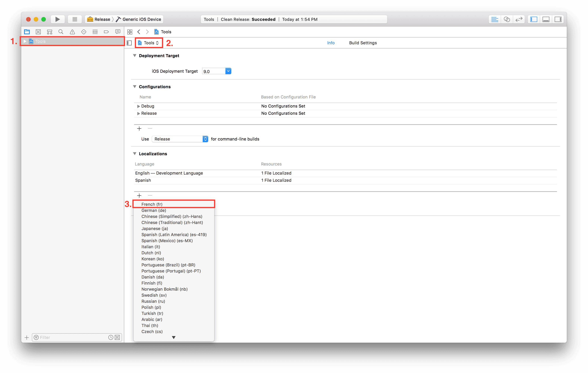This screenshot has height=373, width=588.
Task: Open the Report navigator icon
Action: click(118, 32)
